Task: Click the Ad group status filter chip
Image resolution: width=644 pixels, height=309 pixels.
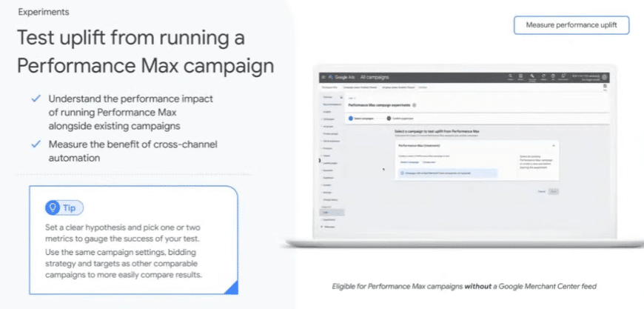Action: [398, 87]
